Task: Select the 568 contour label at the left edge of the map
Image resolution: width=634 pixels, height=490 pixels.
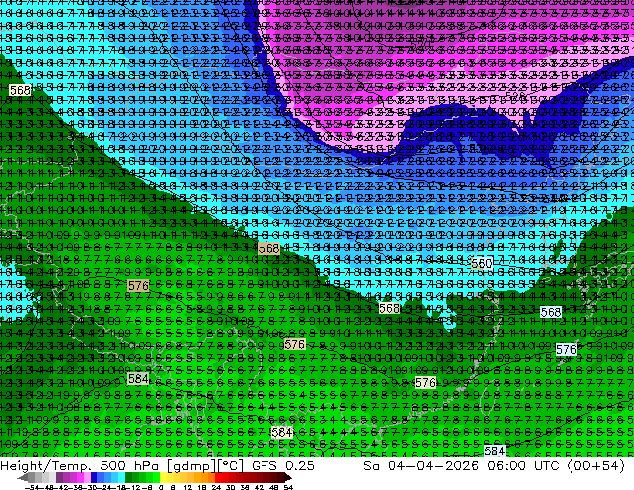Action: [20, 90]
